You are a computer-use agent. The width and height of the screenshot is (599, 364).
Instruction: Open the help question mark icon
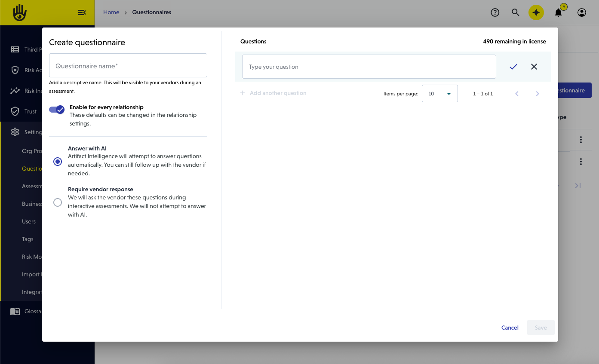pyautogui.click(x=495, y=12)
